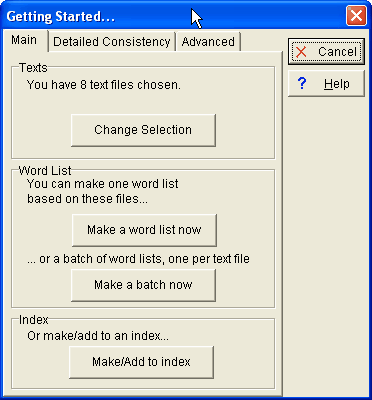Screen dimensions: 372x400
Task: Click the 'Texts' group label
Action: (33, 68)
